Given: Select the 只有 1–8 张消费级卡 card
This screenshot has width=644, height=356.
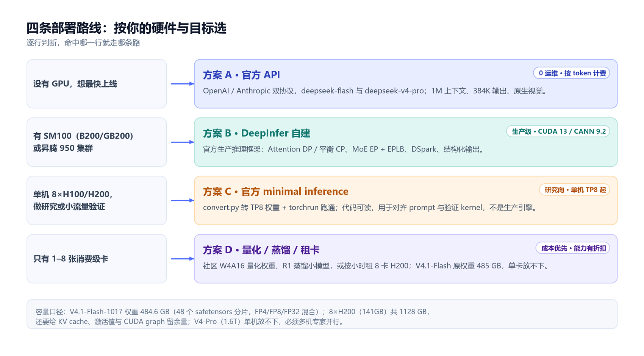Looking at the screenshot, I should 97,259.
